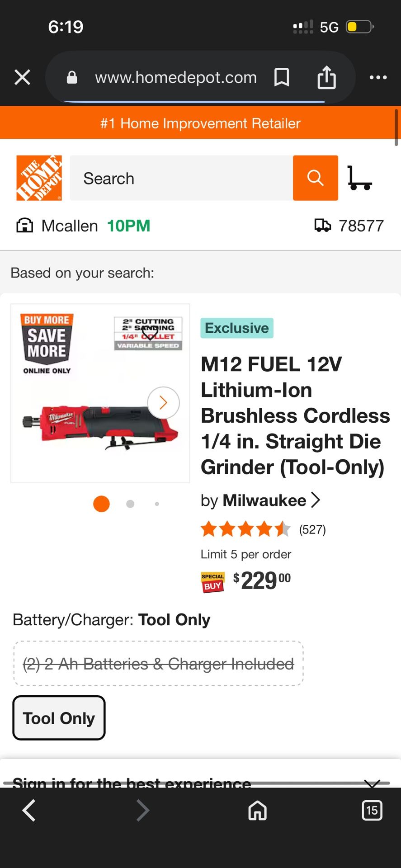Change delivery ZIP code 78577
The width and height of the screenshot is (401, 868).
coord(349,226)
